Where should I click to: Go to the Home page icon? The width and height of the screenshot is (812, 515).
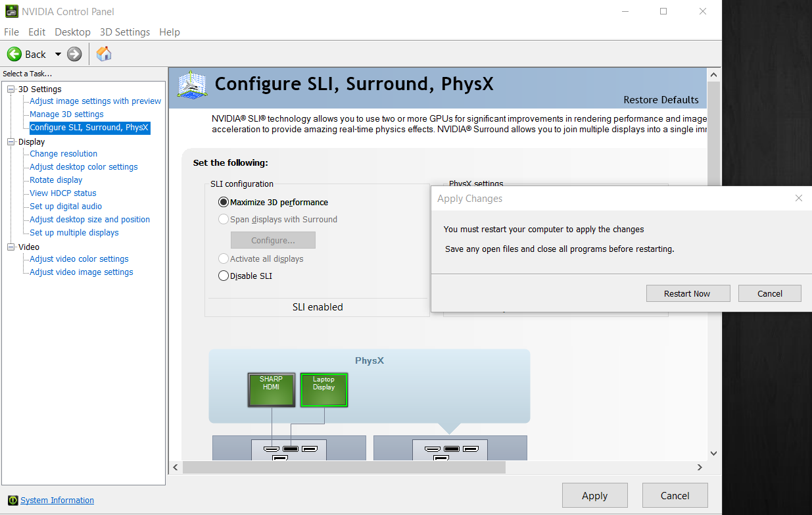104,54
